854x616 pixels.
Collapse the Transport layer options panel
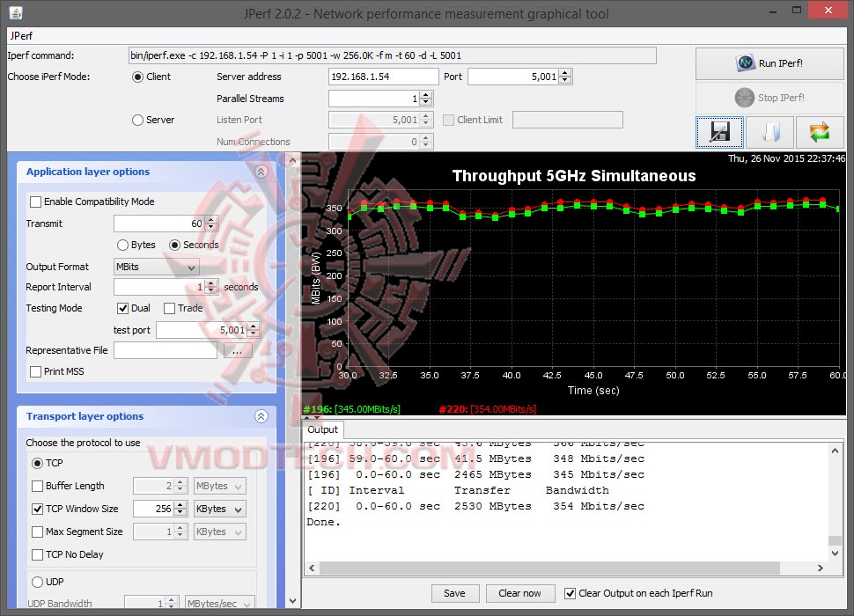261,416
